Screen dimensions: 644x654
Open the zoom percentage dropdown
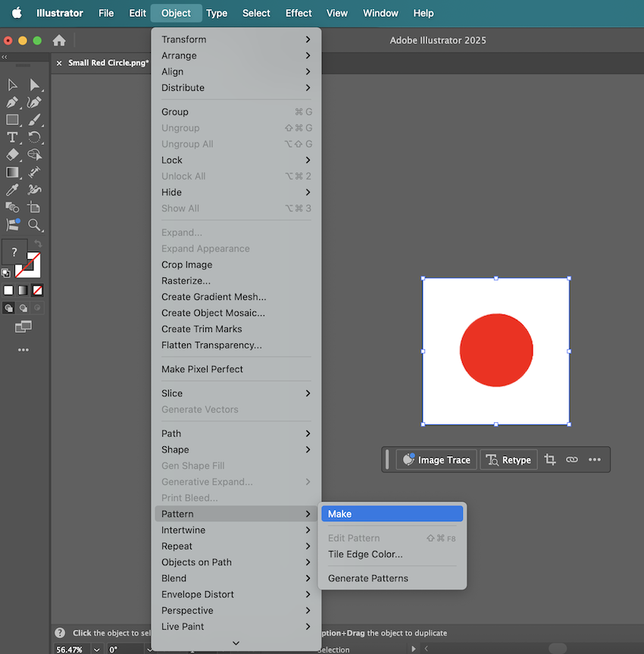pos(96,649)
